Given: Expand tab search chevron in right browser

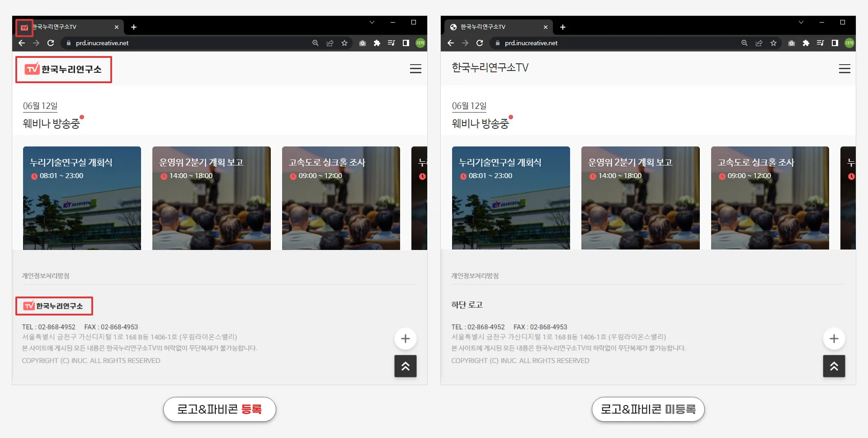Looking at the screenshot, I should tap(801, 22).
